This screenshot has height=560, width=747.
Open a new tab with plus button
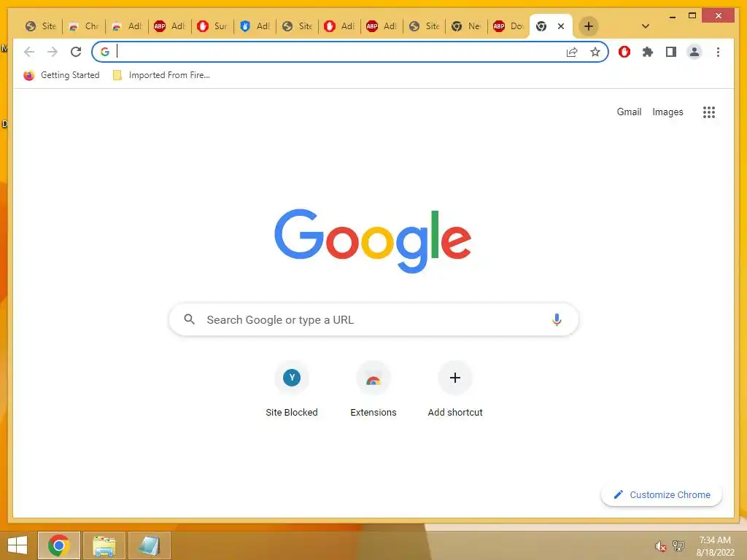click(589, 26)
